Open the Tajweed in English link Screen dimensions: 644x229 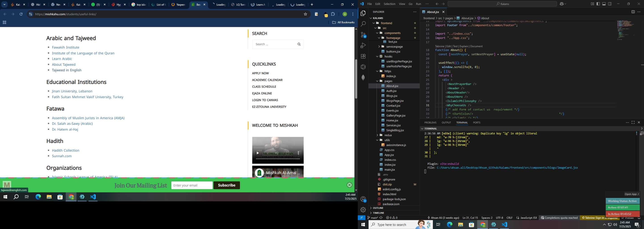coord(66,70)
